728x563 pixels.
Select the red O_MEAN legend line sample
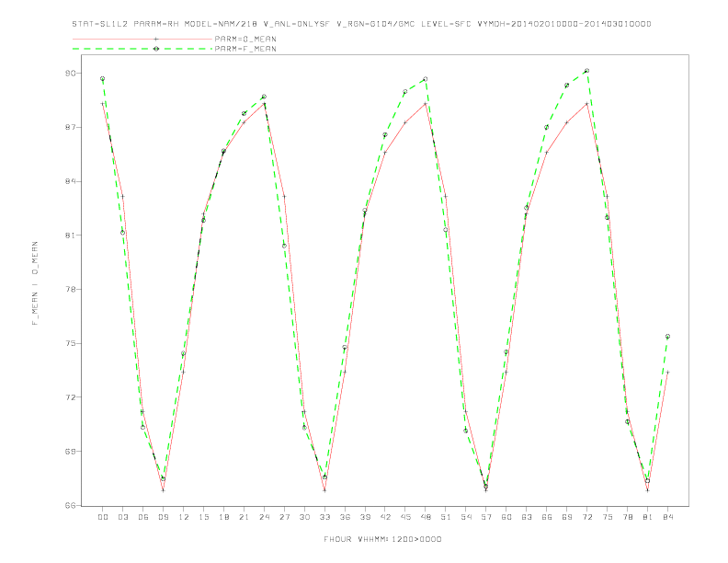(x=142, y=39)
